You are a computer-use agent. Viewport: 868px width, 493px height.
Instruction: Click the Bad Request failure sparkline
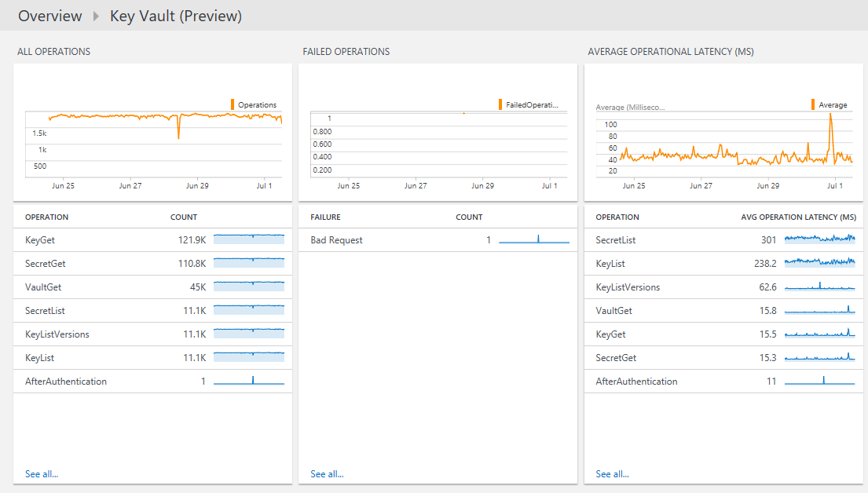tap(534, 239)
